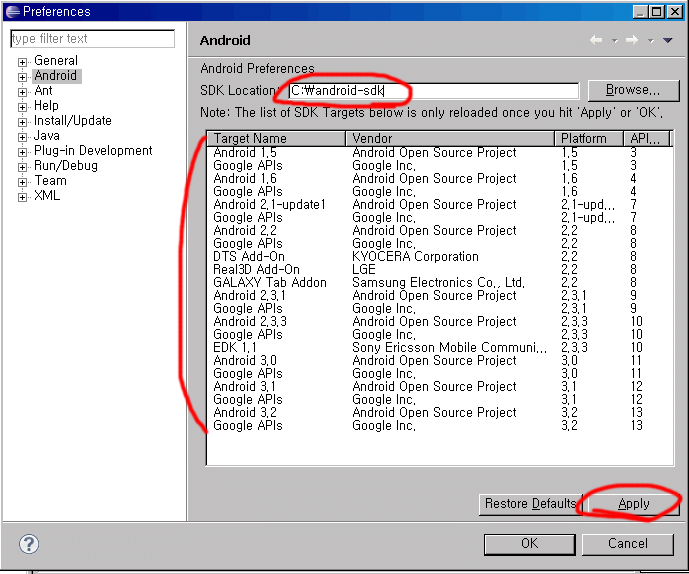Screen dimensions: 689x574
Task: Select General in the preferences tree
Action: click(56, 61)
